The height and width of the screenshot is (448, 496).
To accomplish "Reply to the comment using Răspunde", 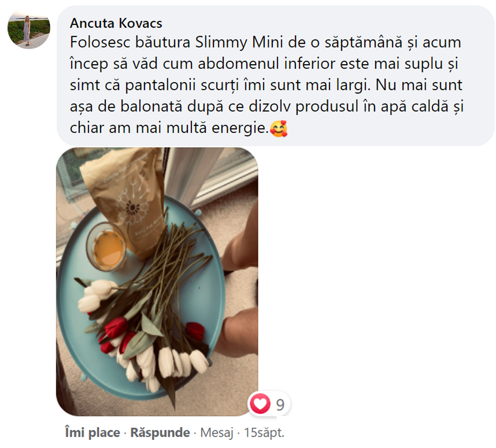I will point(160,432).
